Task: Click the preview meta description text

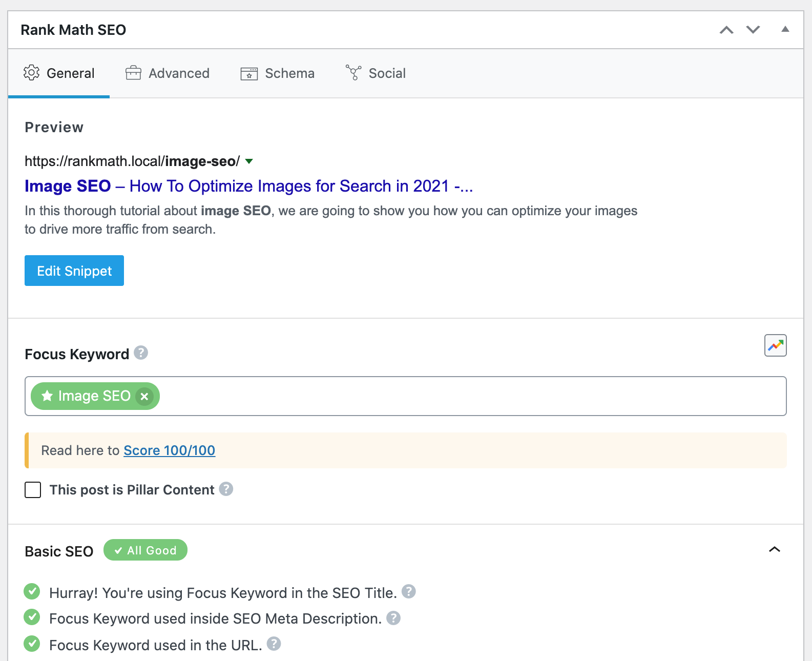Action: (331, 220)
